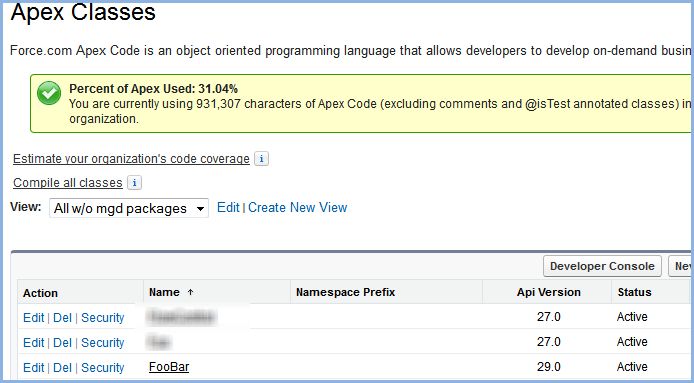Viewport: 694px width, 383px height.
Task: Click Edit in second table row
Action: click(34, 343)
